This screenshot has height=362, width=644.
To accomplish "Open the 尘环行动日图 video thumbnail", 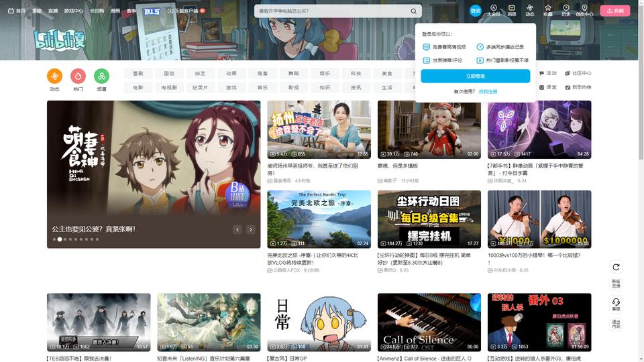I will (x=429, y=219).
